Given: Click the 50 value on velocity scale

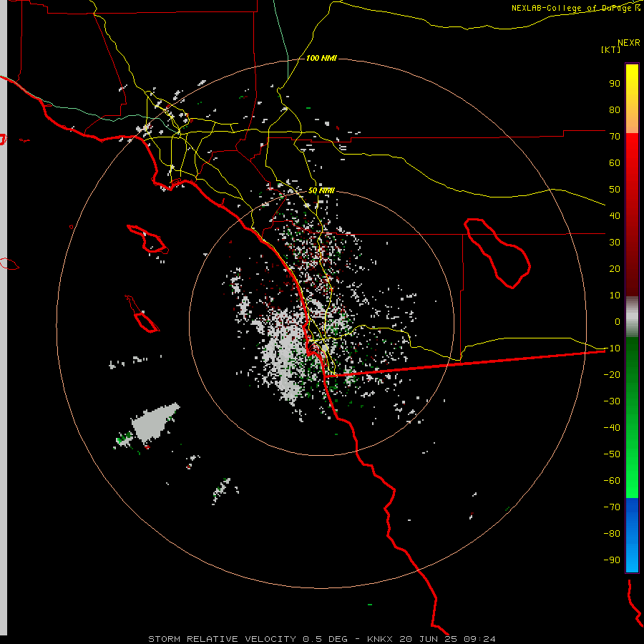Looking at the screenshot, I should pyautogui.click(x=615, y=190).
